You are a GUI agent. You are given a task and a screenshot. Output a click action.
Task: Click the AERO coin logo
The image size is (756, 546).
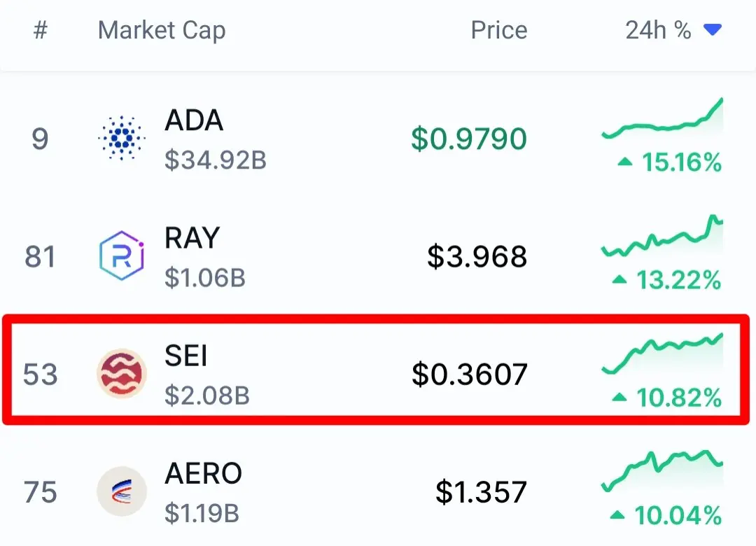pos(122,491)
